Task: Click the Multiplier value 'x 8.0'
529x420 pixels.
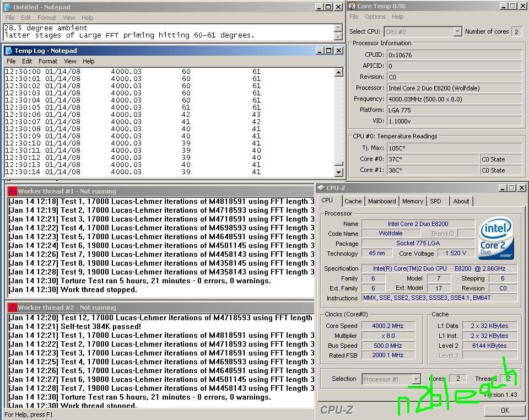Action: coord(388,336)
